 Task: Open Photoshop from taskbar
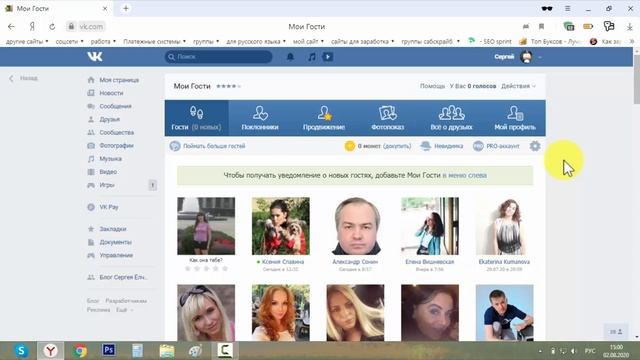click(109, 350)
